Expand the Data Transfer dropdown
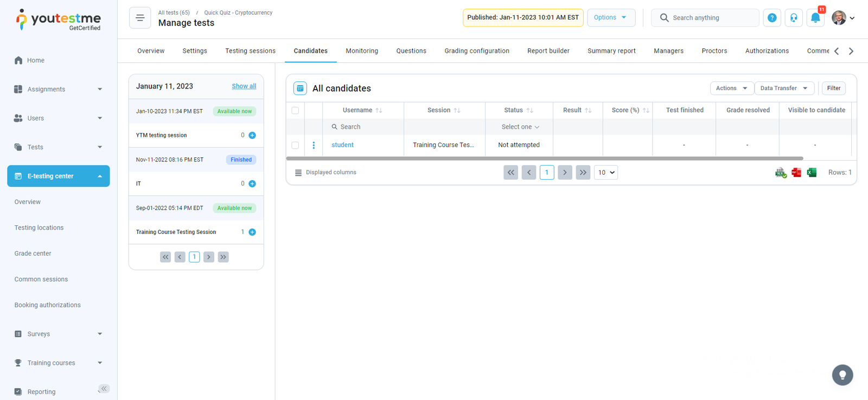Screen dimensions: 868x400 pyautogui.click(x=783, y=88)
